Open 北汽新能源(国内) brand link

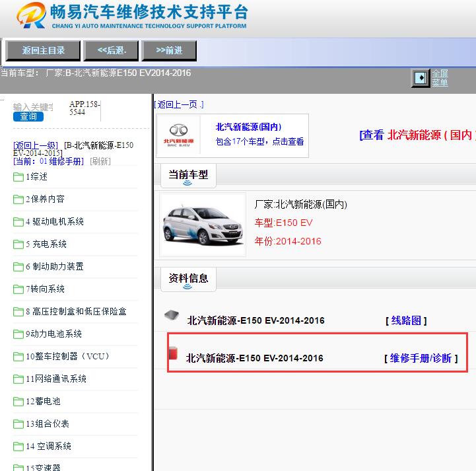point(248,127)
